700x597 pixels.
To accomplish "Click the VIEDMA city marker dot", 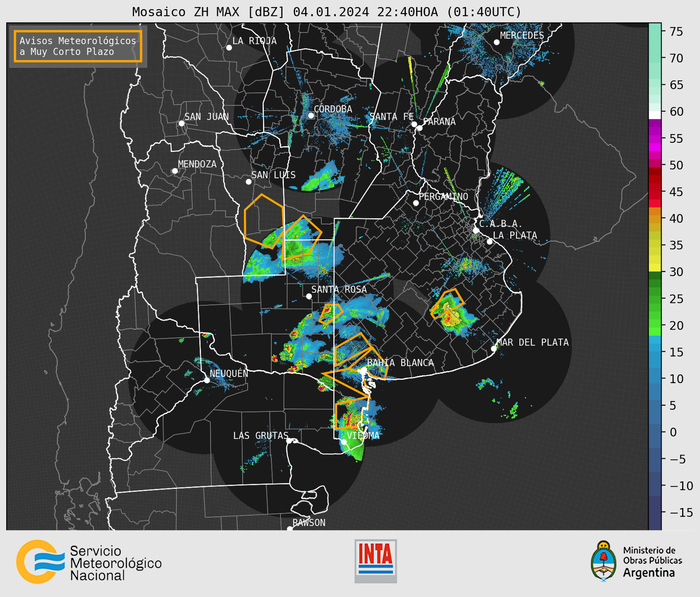I will [x=344, y=442].
